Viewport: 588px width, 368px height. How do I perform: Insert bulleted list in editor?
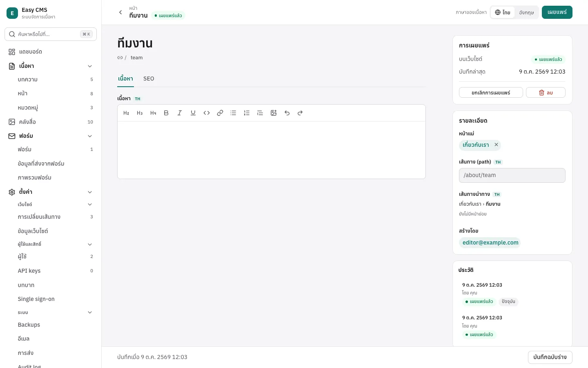pyautogui.click(x=233, y=113)
